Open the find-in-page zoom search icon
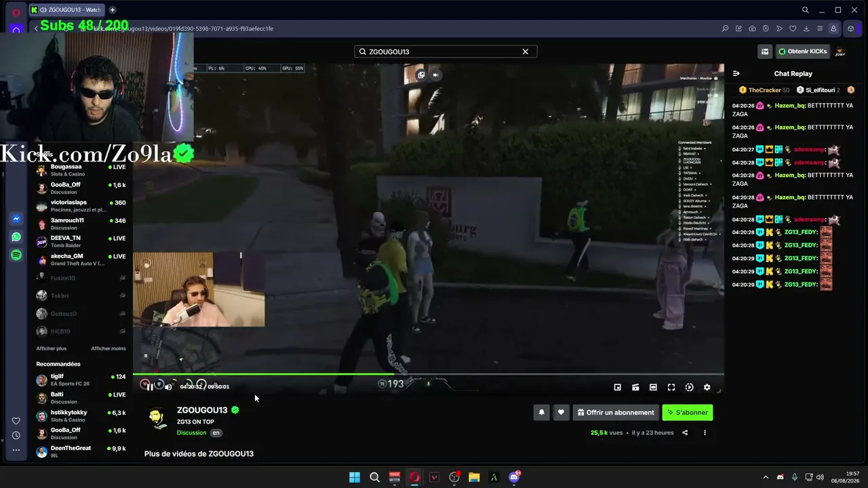Image resolution: width=868 pixels, height=488 pixels. point(725,28)
